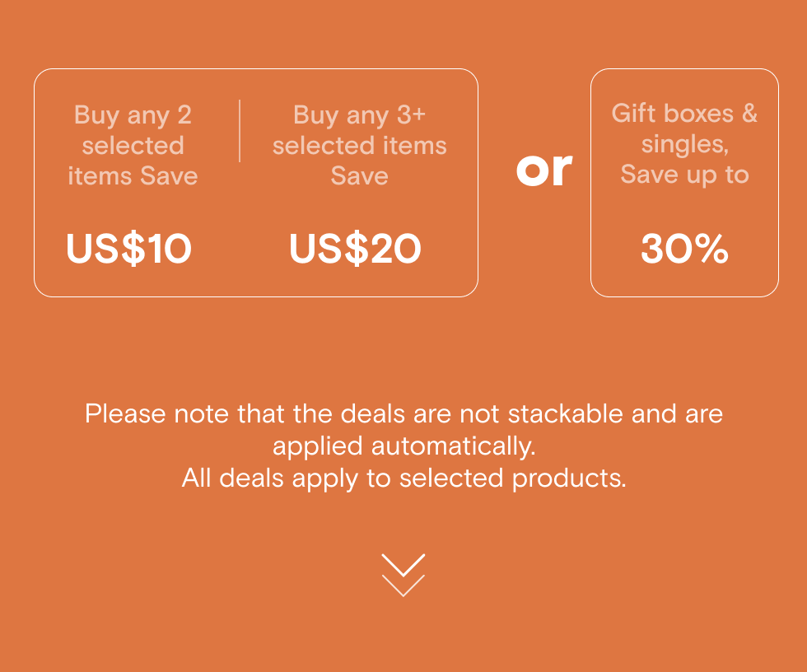Click the US$20 savings amount

(x=355, y=250)
